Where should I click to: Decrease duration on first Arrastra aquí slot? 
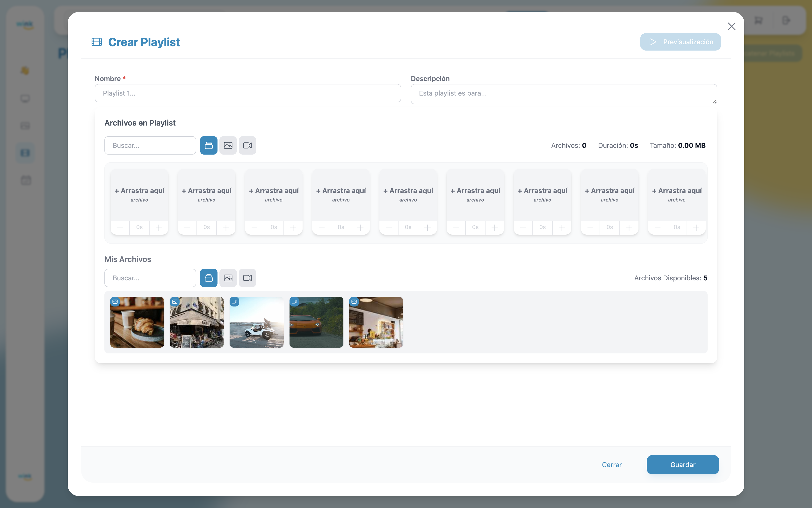coord(120,228)
